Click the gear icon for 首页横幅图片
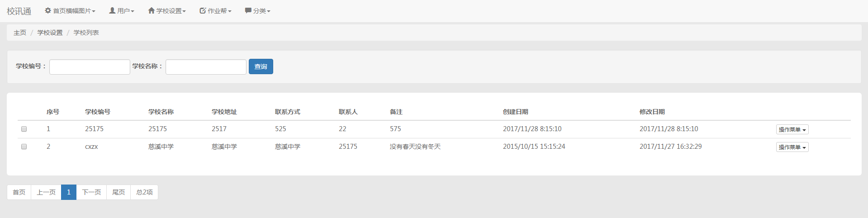The image size is (868, 218). point(48,10)
